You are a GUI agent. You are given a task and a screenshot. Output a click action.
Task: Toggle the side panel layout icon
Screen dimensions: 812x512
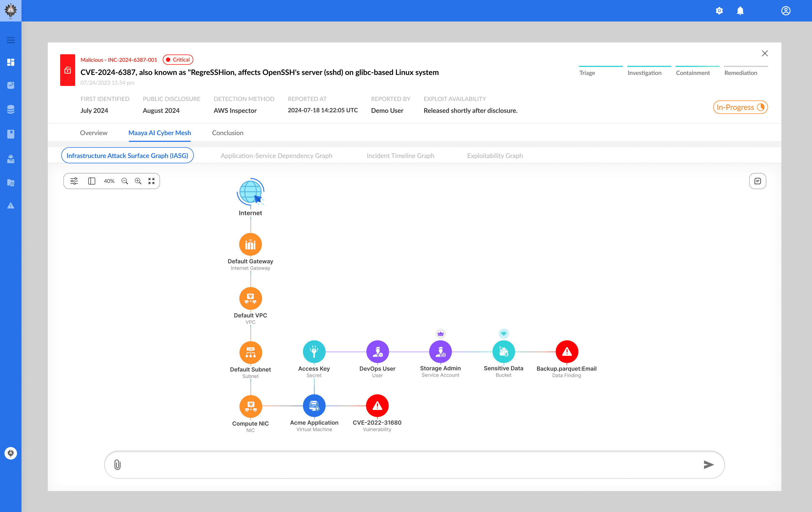tap(91, 181)
